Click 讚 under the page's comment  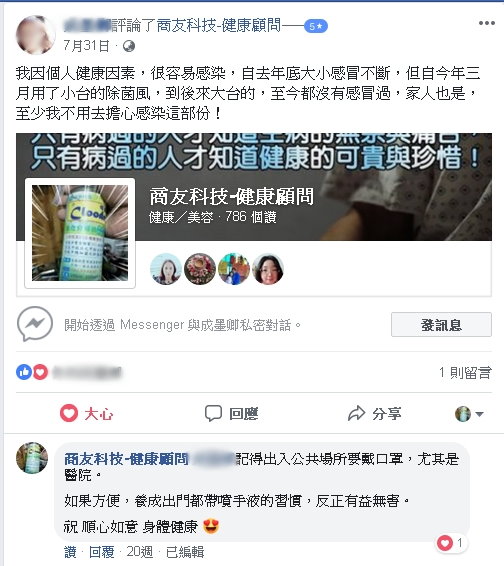coord(70,552)
